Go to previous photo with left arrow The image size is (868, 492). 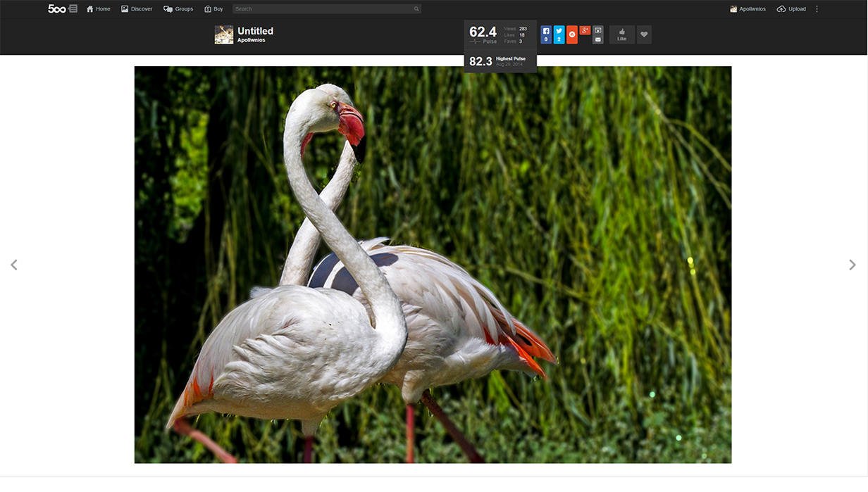(x=14, y=265)
